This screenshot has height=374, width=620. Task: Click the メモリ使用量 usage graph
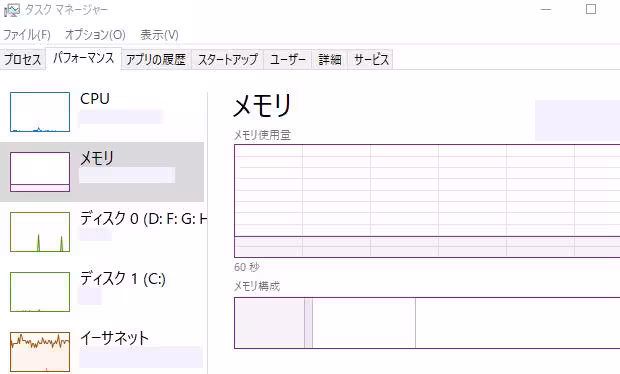pos(427,201)
